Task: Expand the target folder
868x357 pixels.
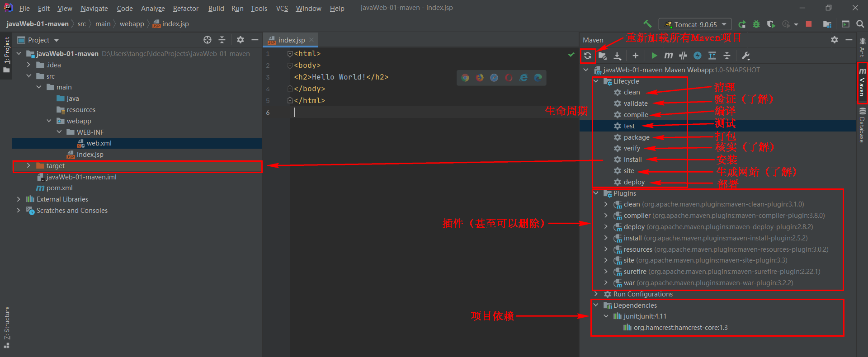Action: [x=28, y=166]
